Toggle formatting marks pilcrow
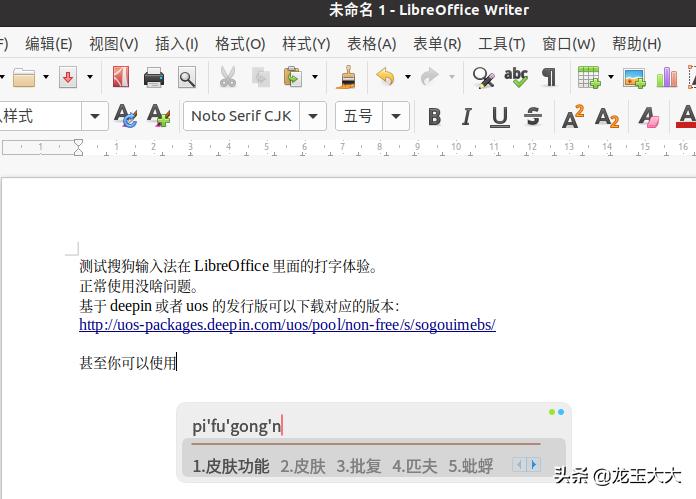 (549, 77)
